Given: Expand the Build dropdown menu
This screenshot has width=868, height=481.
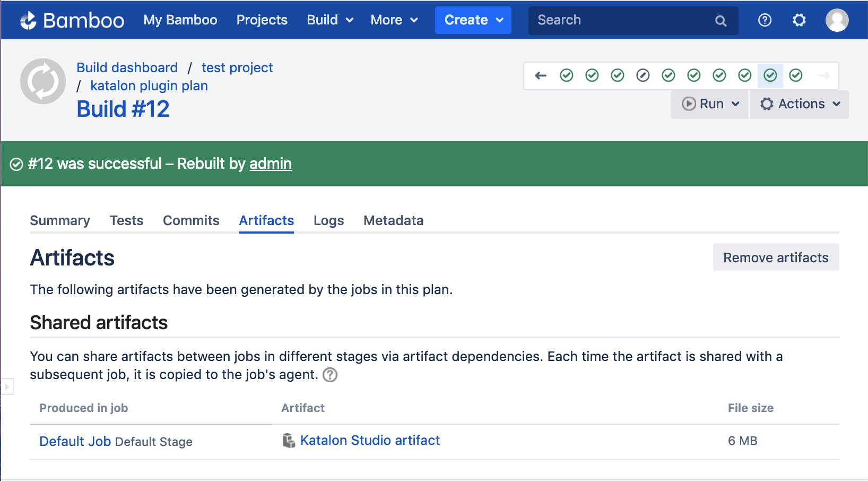Looking at the screenshot, I should [330, 20].
